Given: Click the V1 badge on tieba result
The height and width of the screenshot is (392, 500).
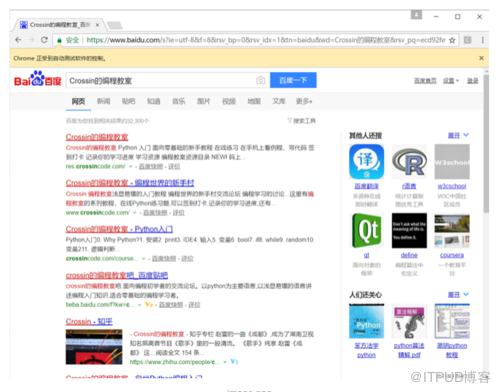Looking at the screenshot, I should pyautogui.click(x=149, y=304).
